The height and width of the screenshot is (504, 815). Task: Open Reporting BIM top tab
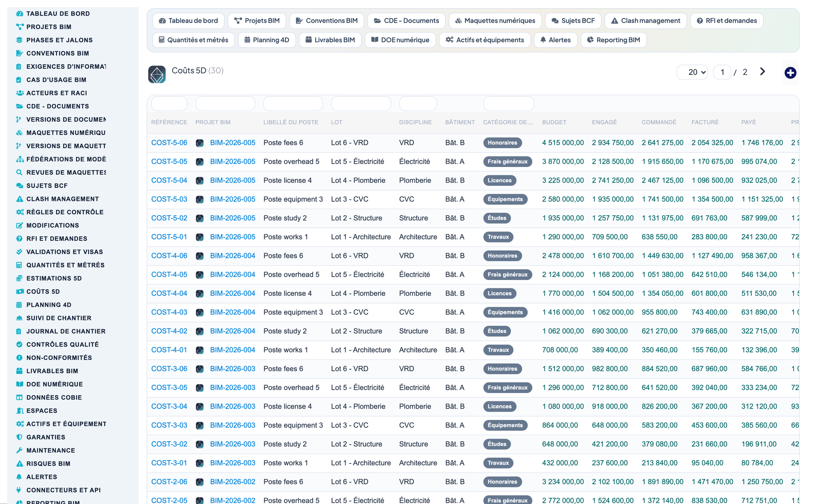[614, 40]
